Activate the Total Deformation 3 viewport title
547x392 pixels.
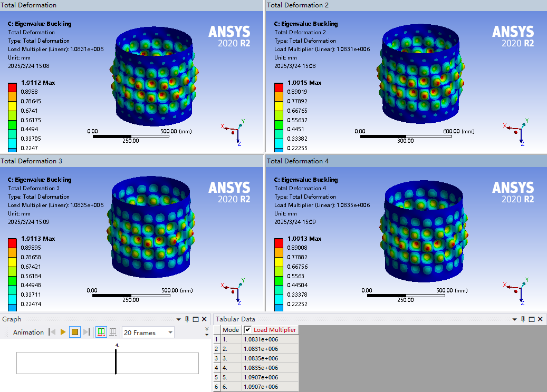point(32,161)
